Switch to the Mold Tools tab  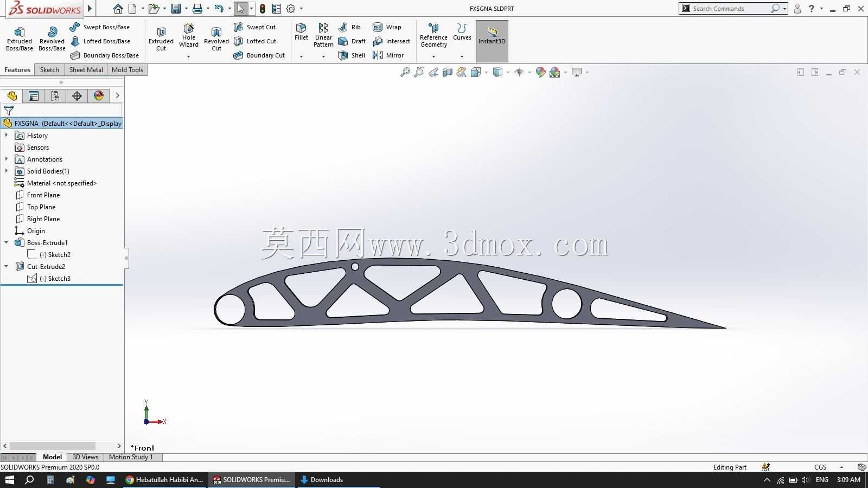point(127,70)
